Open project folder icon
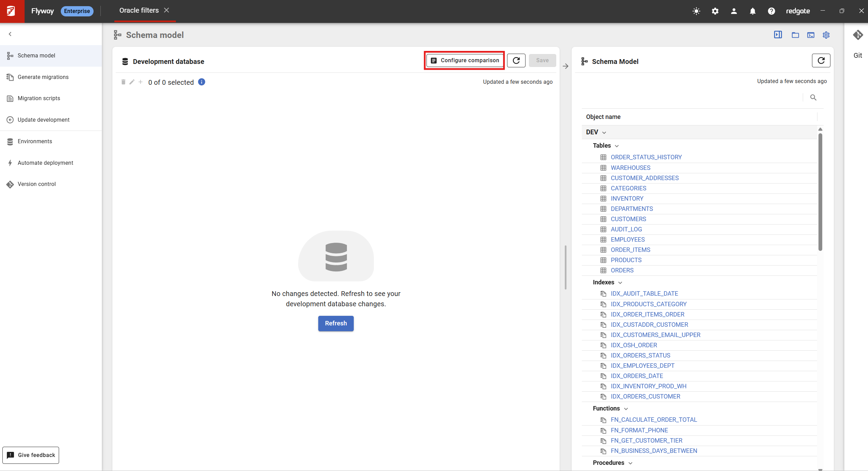Viewport: 868px width, 471px height. click(795, 35)
